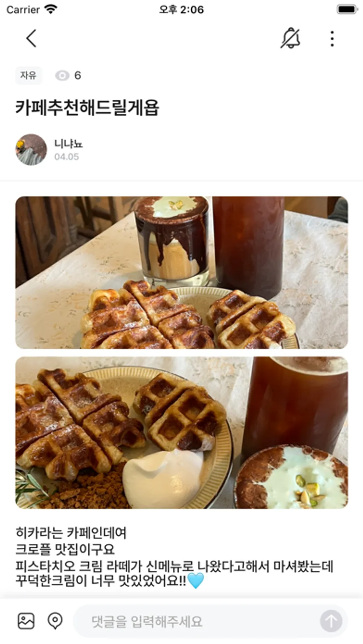This screenshot has width=363, height=644.
Task: Add a location with the pin icon
Action: [55, 621]
